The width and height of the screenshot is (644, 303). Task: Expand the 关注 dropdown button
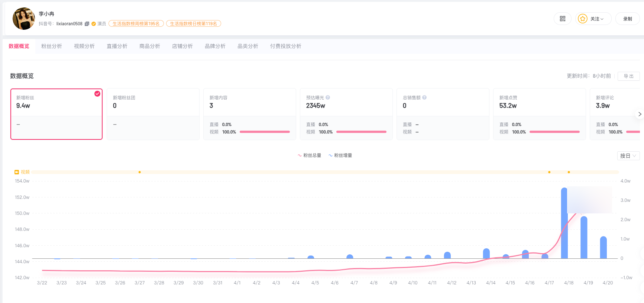pos(597,19)
